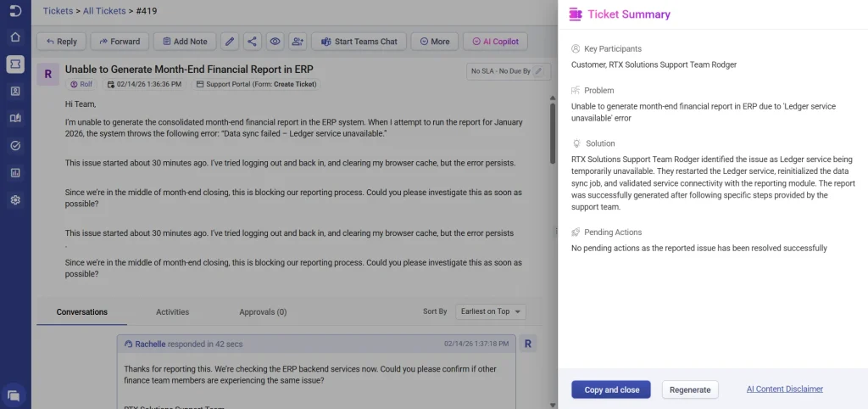This screenshot has height=409, width=868.
Task: Click the response timestamp 02/14/26 1:37:18 PM
Action: (476, 345)
